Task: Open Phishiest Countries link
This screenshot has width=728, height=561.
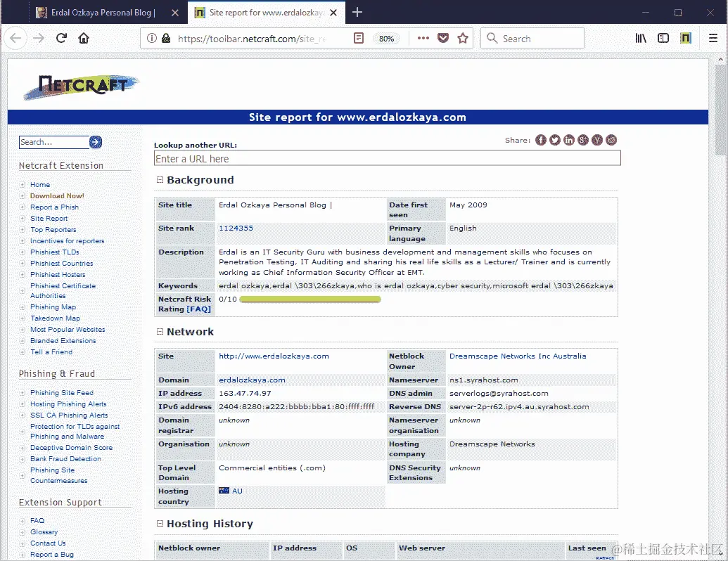Action: 61,263
